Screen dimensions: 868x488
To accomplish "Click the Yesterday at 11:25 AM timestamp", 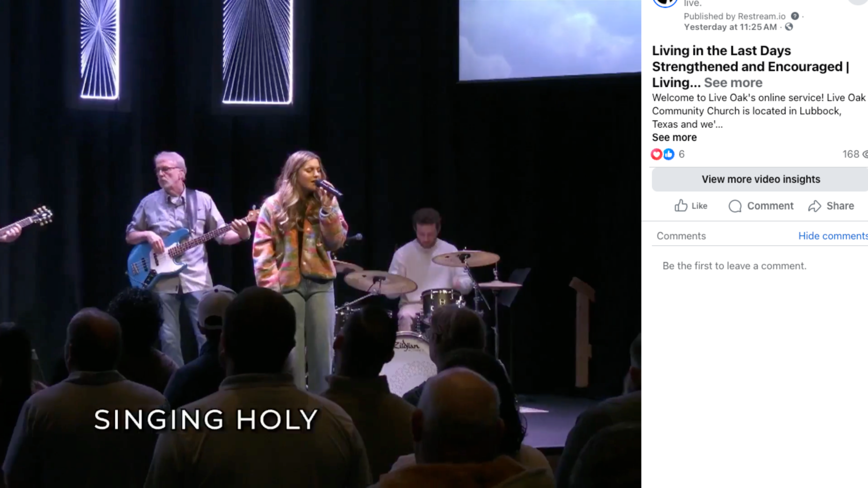I will coord(730,27).
